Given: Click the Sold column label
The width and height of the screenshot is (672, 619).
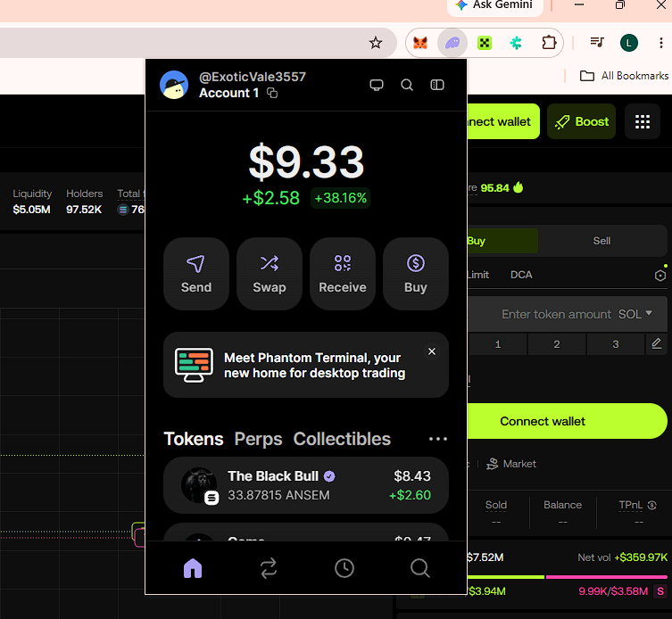Looking at the screenshot, I should click(x=496, y=505).
